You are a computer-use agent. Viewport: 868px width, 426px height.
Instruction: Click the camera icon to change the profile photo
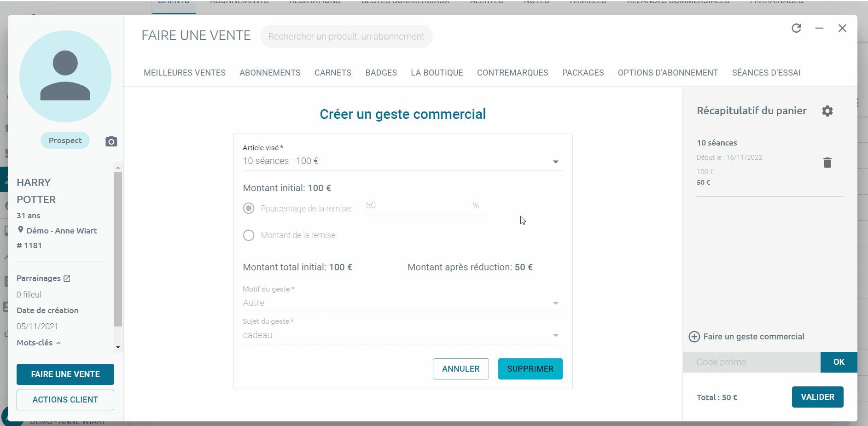tap(111, 141)
